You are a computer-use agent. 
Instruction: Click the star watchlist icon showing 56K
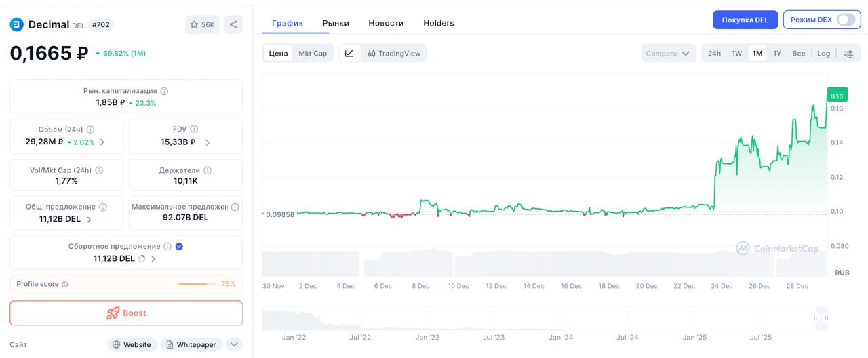[202, 24]
